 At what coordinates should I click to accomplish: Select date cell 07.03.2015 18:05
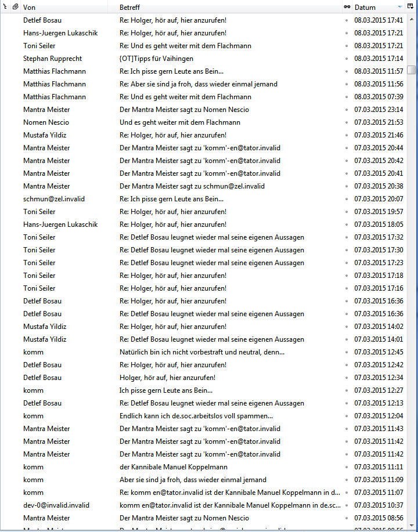tap(379, 225)
